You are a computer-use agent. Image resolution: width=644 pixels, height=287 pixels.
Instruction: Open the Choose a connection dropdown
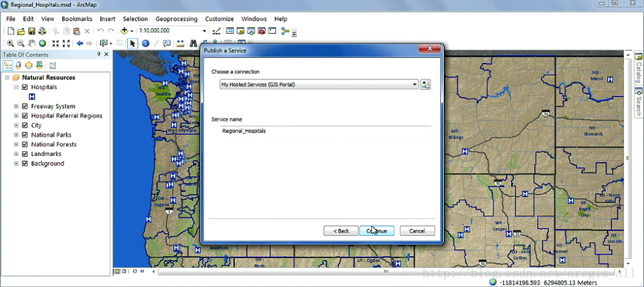415,84
